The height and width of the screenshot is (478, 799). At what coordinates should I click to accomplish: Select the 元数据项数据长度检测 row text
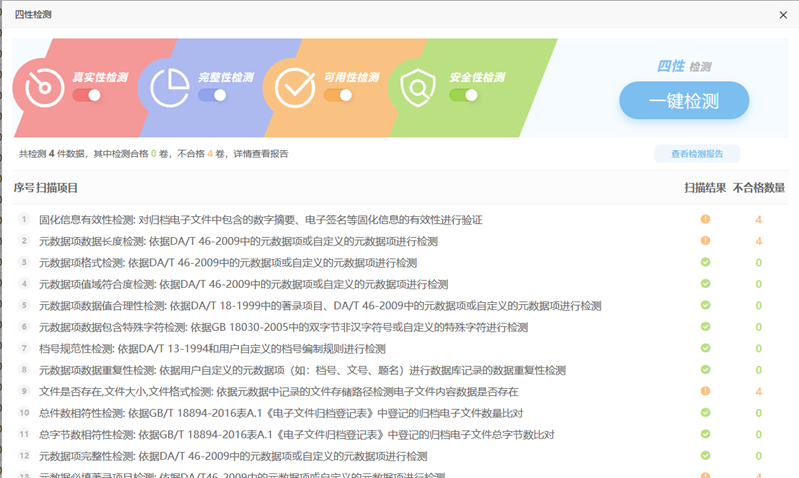[x=238, y=241]
